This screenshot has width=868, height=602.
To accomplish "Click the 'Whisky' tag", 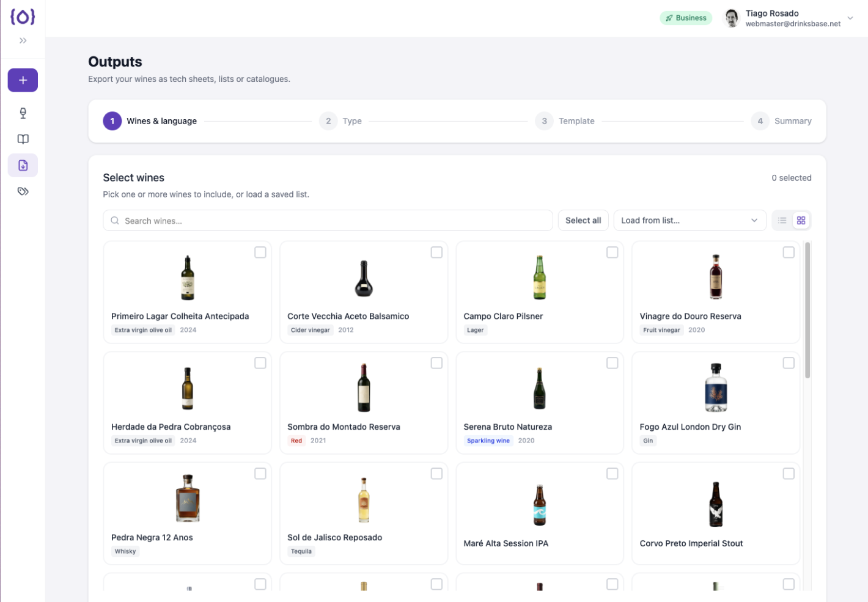I will pyautogui.click(x=125, y=551).
